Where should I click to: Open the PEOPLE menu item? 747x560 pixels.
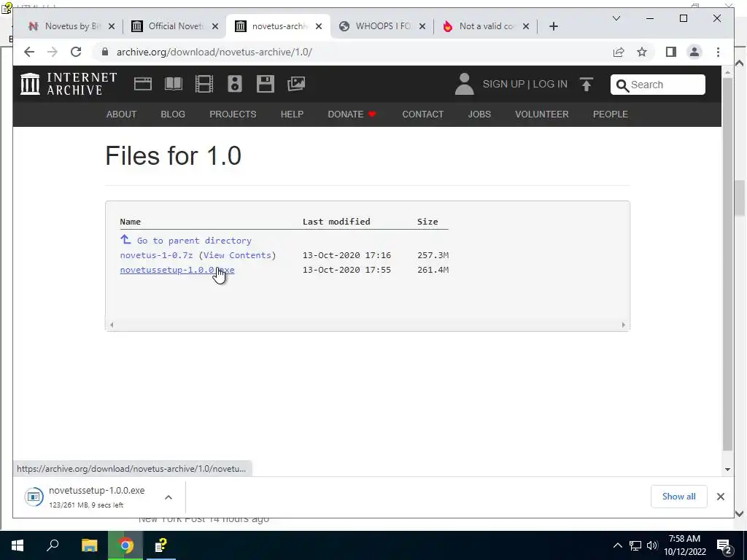coord(611,114)
